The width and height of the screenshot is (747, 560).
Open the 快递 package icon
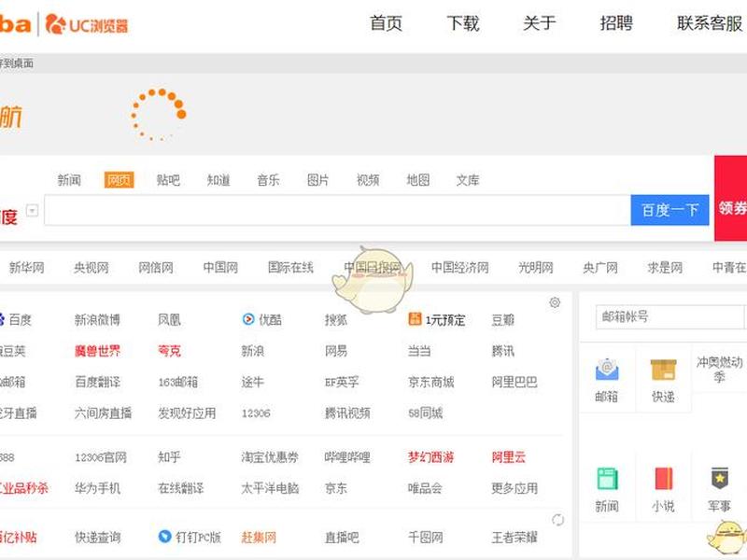tap(663, 370)
